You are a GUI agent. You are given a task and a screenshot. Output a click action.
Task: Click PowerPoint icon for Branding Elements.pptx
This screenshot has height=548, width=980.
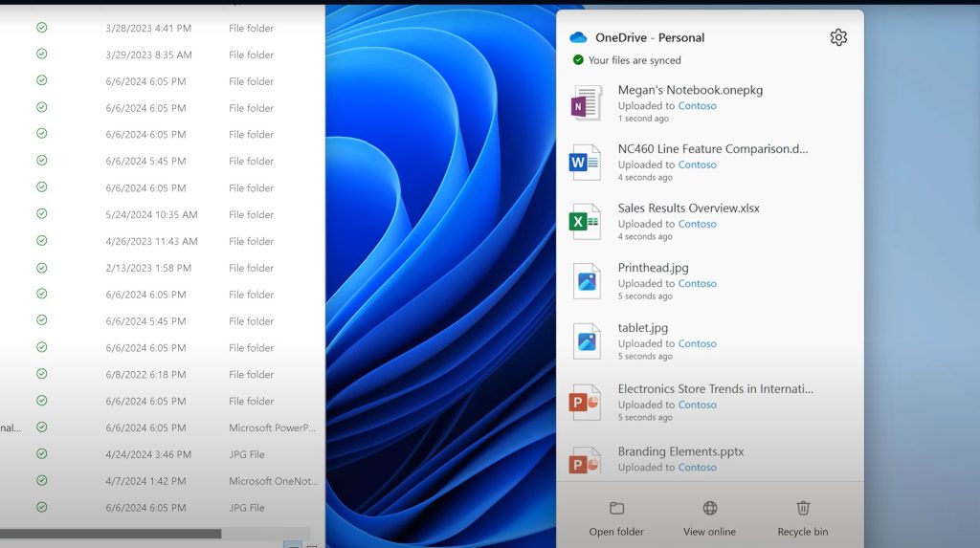point(585,462)
